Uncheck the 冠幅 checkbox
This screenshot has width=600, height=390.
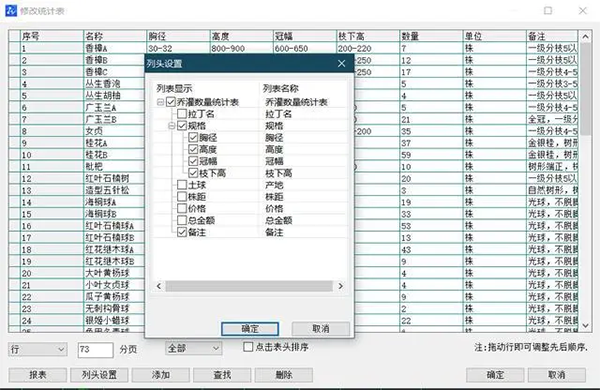point(193,161)
